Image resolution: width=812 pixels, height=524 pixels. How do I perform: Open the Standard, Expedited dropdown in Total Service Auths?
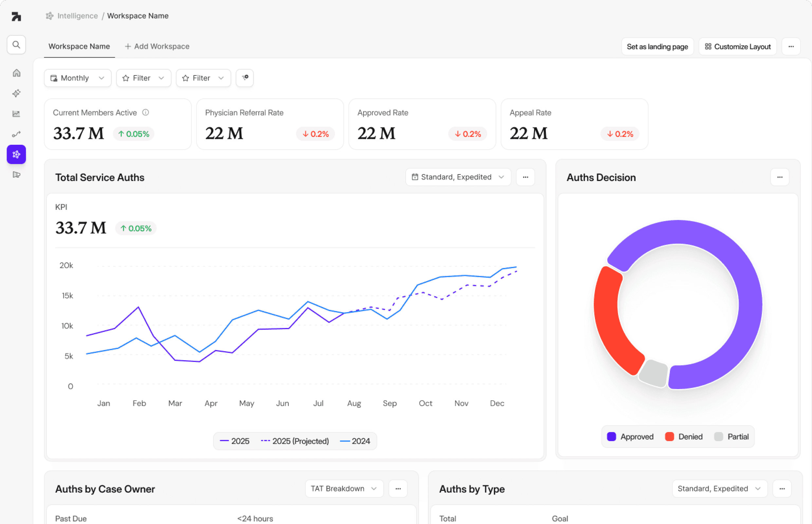coord(458,177)
